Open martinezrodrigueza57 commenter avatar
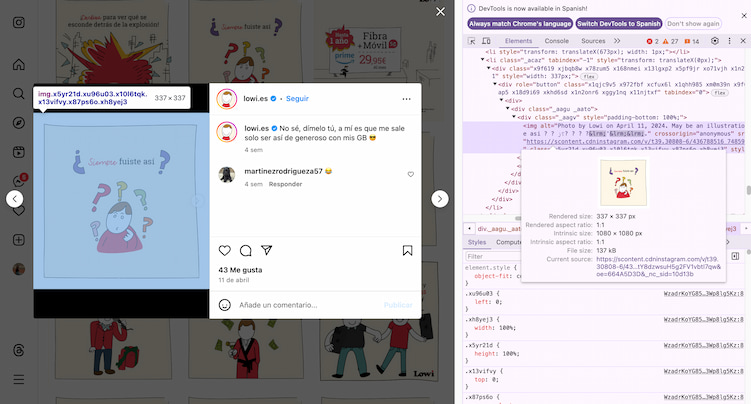The width and height of the screenshot is (751, 404). (227, 175)
